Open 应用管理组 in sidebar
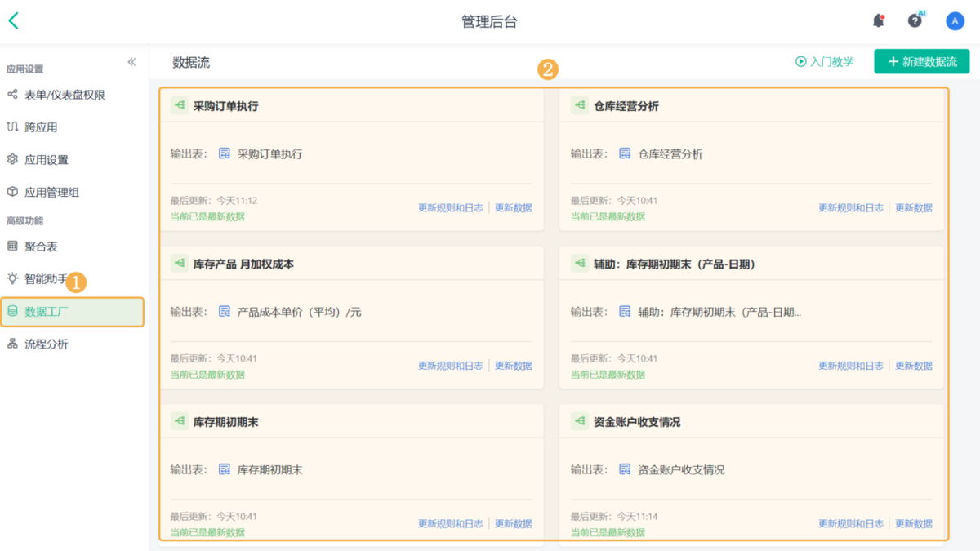 pos(51,193)
